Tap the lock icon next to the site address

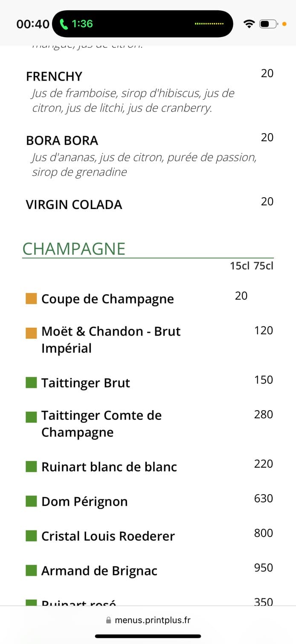tap(108, 620)
